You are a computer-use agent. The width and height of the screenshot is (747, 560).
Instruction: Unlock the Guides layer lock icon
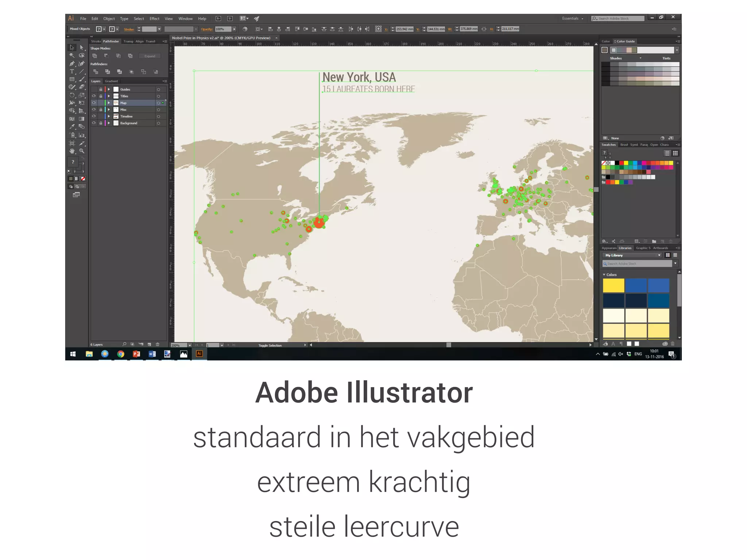pos(101,89)
